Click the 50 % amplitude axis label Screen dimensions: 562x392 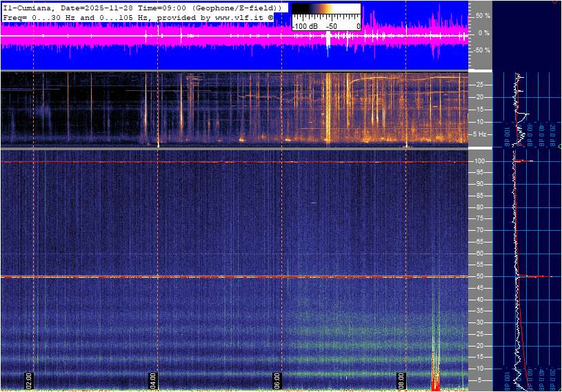[483, 15]
